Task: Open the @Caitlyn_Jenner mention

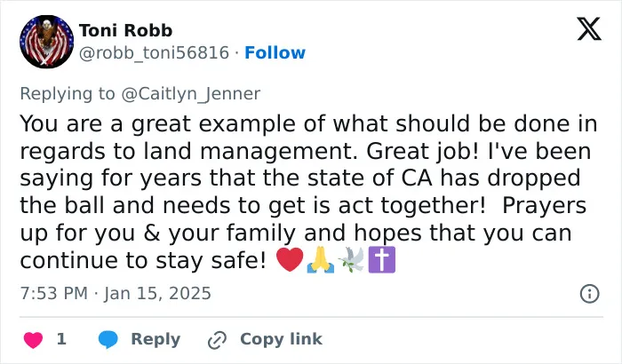Action: tap(191, 94)
